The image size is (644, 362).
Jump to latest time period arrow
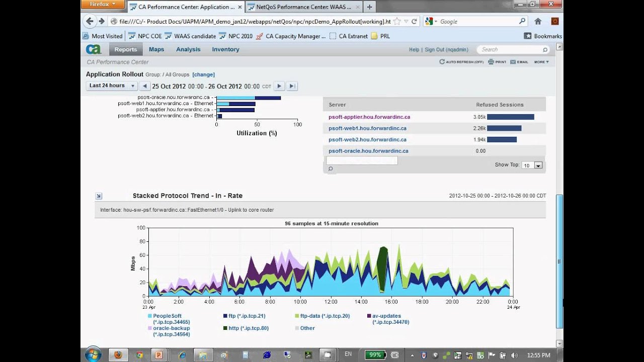tap(292, 86)
